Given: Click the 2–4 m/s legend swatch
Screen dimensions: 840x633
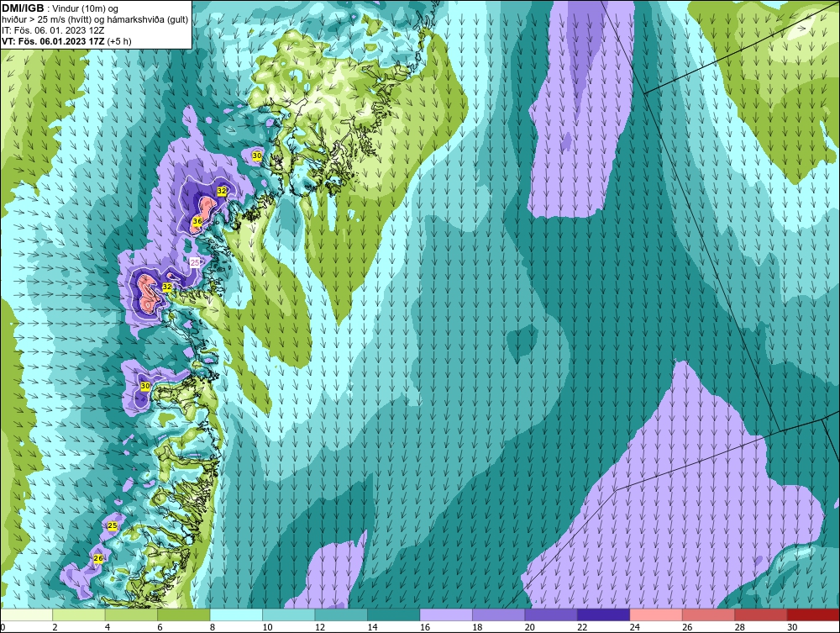Looking at the screenshot, I should tap(79, 615).
